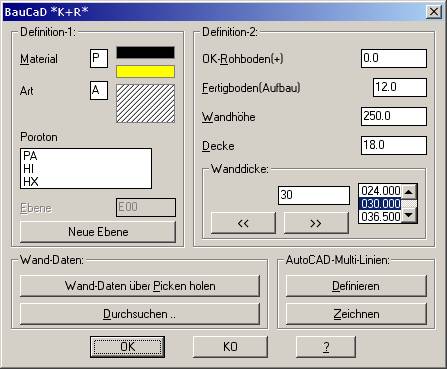Click the Wandhöhe field showing 250.0
The image size is (447, 369).
coord(394,116)
